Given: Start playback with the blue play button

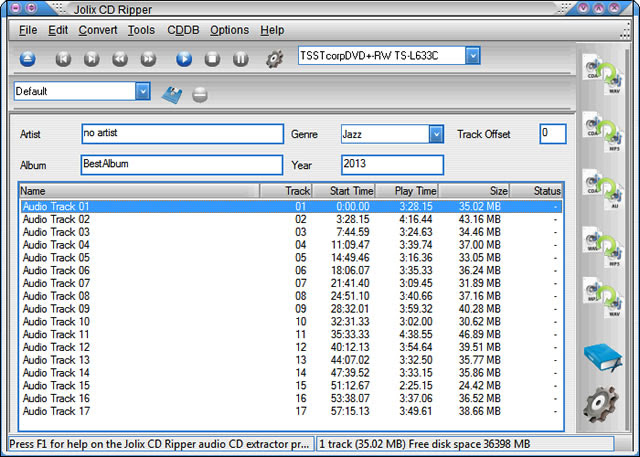Looking at the screenshot, I should (x=184, y=59).
